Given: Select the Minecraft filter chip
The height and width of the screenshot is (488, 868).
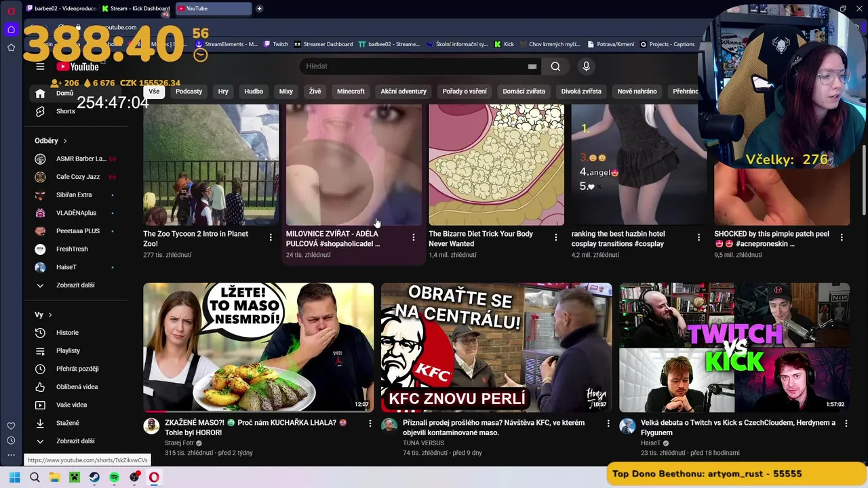Looking at the screenshot, I should (x=351, y=91).
